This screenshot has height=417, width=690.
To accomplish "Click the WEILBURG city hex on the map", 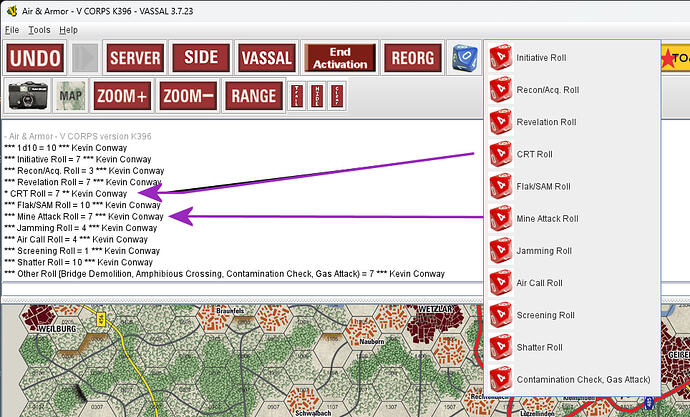I will (x=39, y=318).
